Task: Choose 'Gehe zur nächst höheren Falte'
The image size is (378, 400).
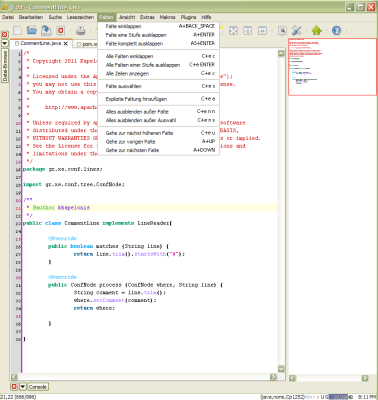Action: [159, 133]
